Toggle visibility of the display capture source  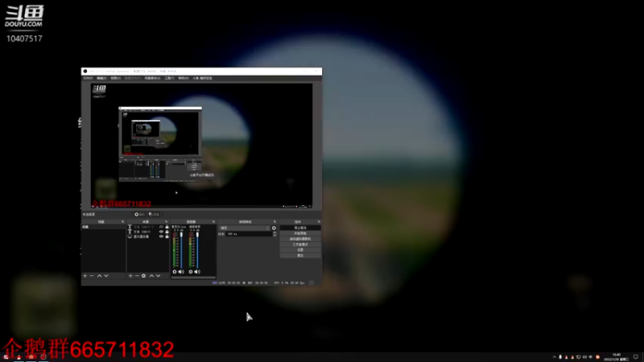point(161,237)
